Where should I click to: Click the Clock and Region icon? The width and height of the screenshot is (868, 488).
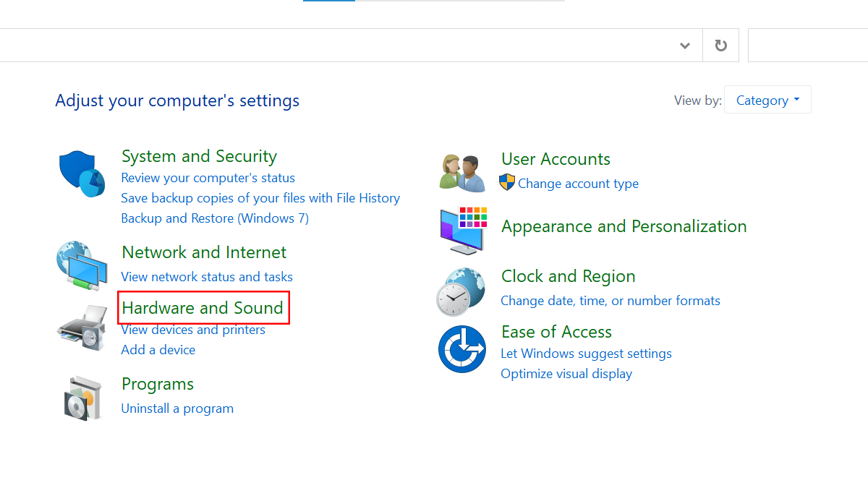pyautogui.click(x=461, y=291)
